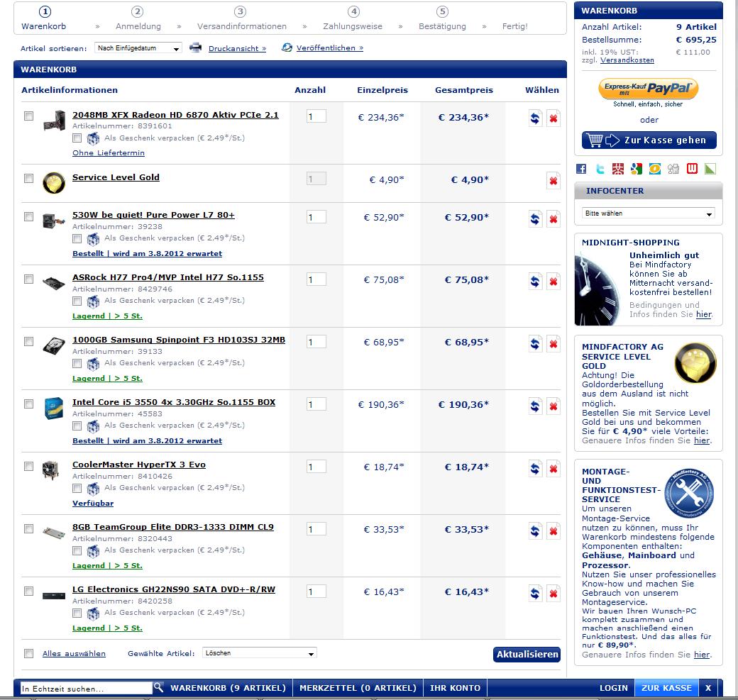
Task: Click Login in the bottom bar
Action: [613, 688]
